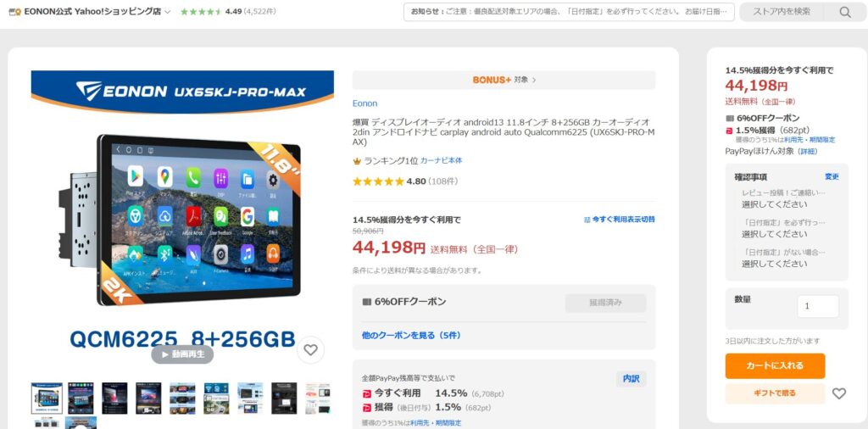Expand the EONON store name dropdown

click(168, 12)
